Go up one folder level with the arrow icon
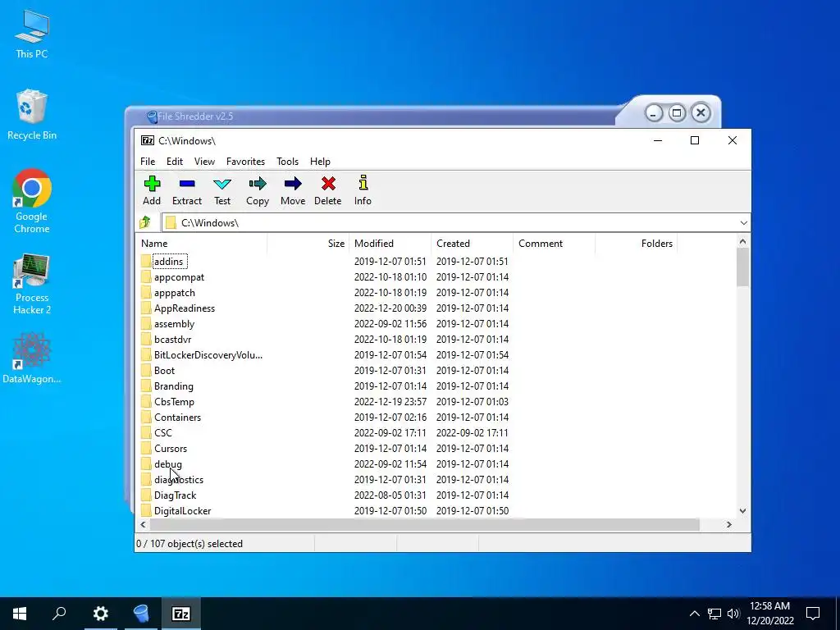The width and height of the screenshot is (840, 630). 145,222
